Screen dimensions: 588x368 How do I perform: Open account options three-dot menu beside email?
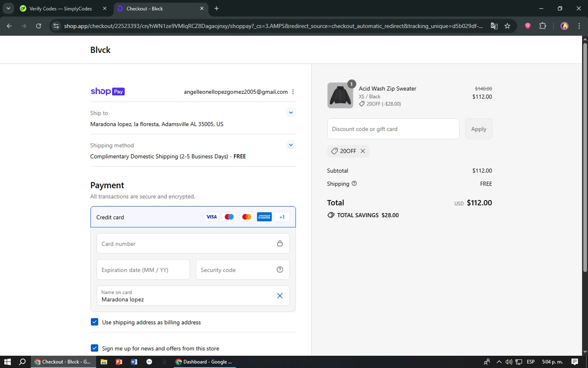tap(293, 92)
